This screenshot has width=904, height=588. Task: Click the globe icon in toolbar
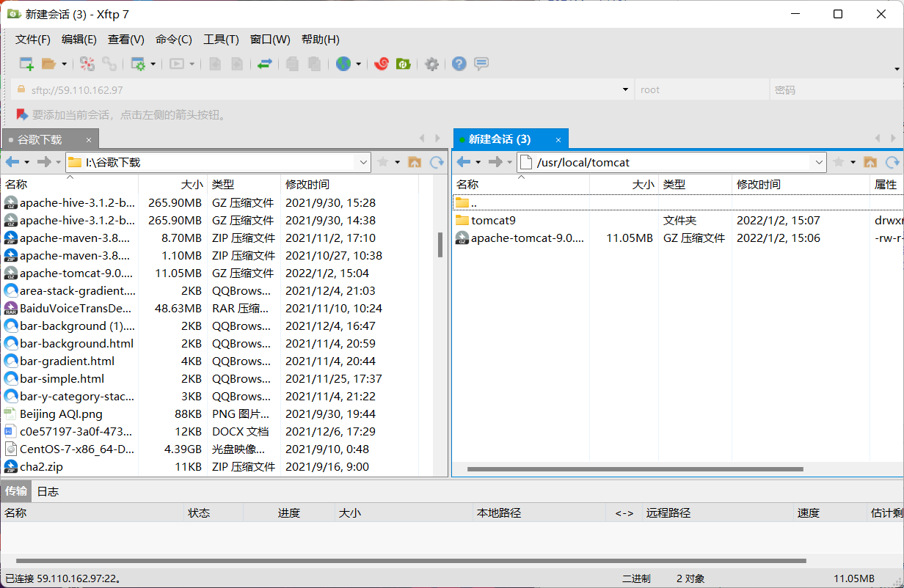pyautogui.click(x=343, y=64)
